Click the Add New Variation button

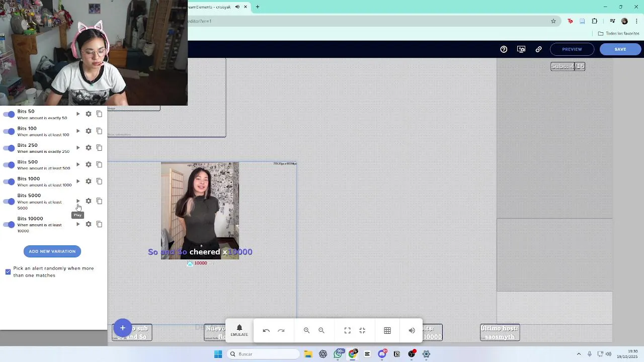coord(52,251)
